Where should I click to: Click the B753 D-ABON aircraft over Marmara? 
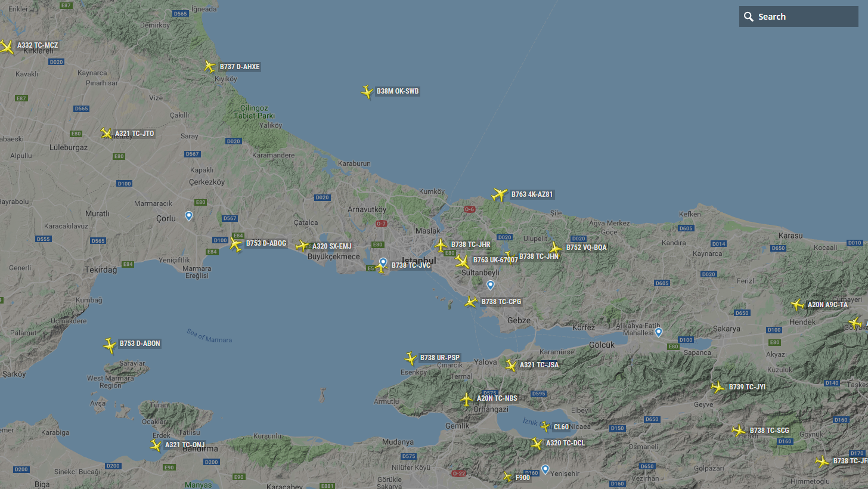110,345
